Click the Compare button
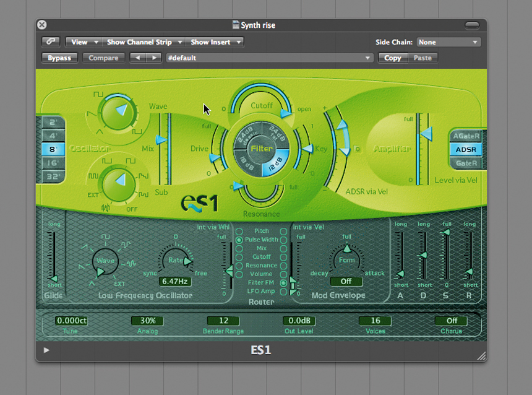 tap(103, 58)
